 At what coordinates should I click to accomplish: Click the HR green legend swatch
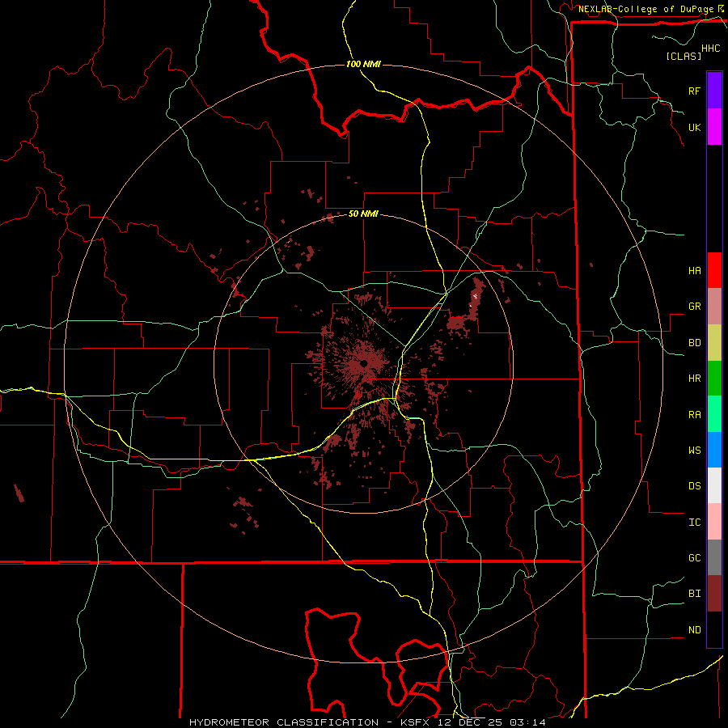pyautogui.click(x=714, y=379)
